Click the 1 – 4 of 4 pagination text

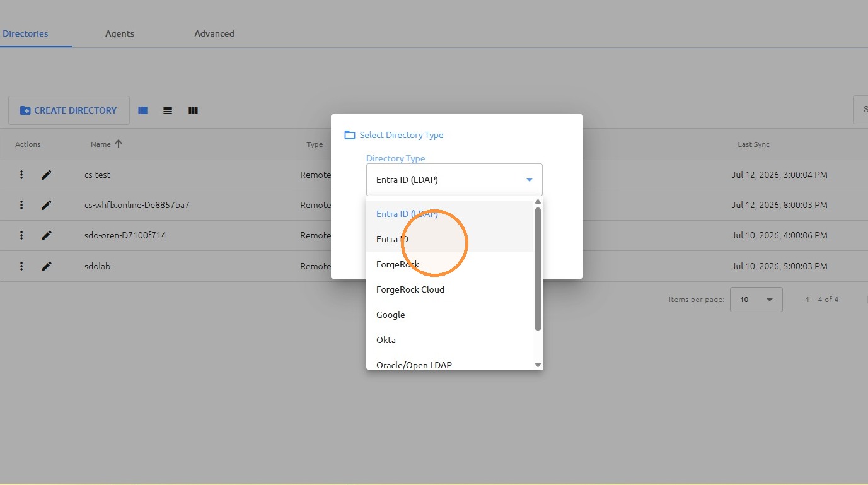822,300
